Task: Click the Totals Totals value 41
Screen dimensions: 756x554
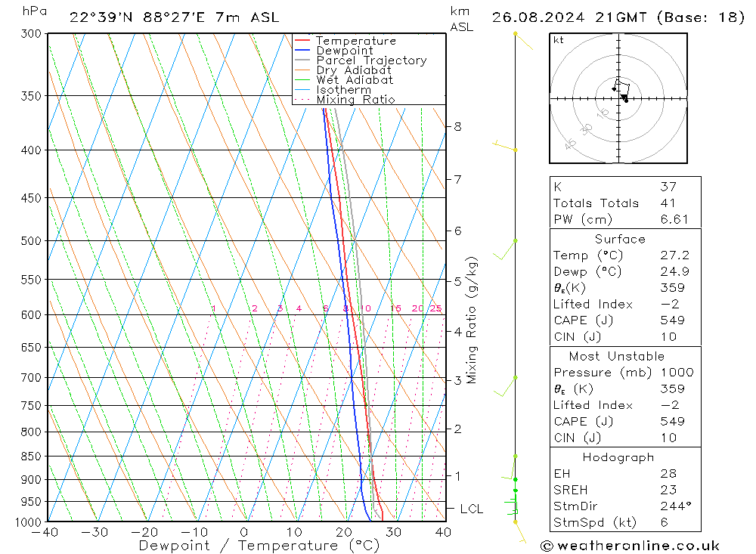Action: click(x=668, y=203)
